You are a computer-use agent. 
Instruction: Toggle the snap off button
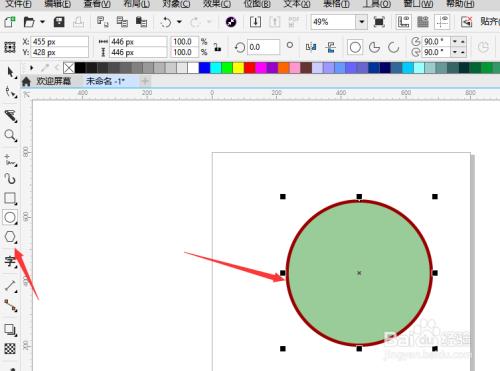click(x=467, y=22)
